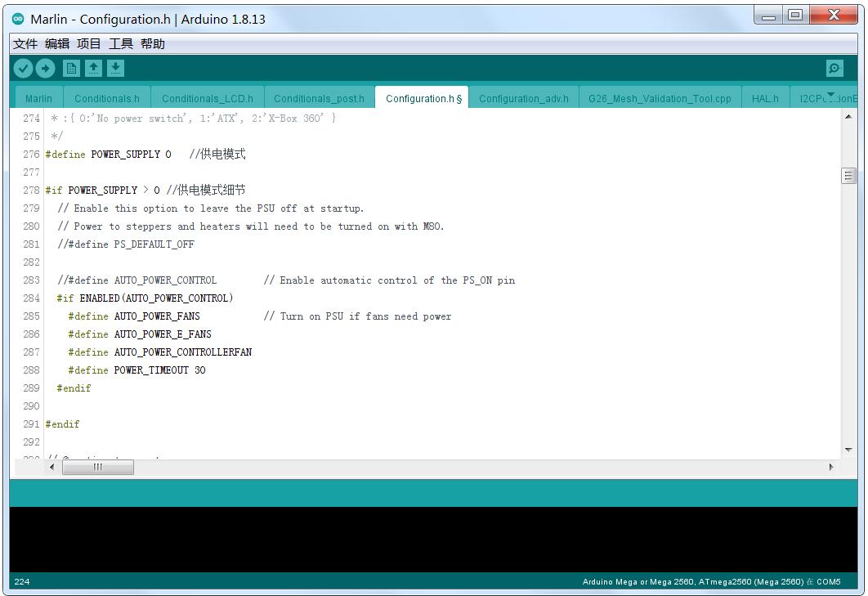
Task: Click the horizontal scrollbar thumb below the editor
Action: (x=98, y=467)
